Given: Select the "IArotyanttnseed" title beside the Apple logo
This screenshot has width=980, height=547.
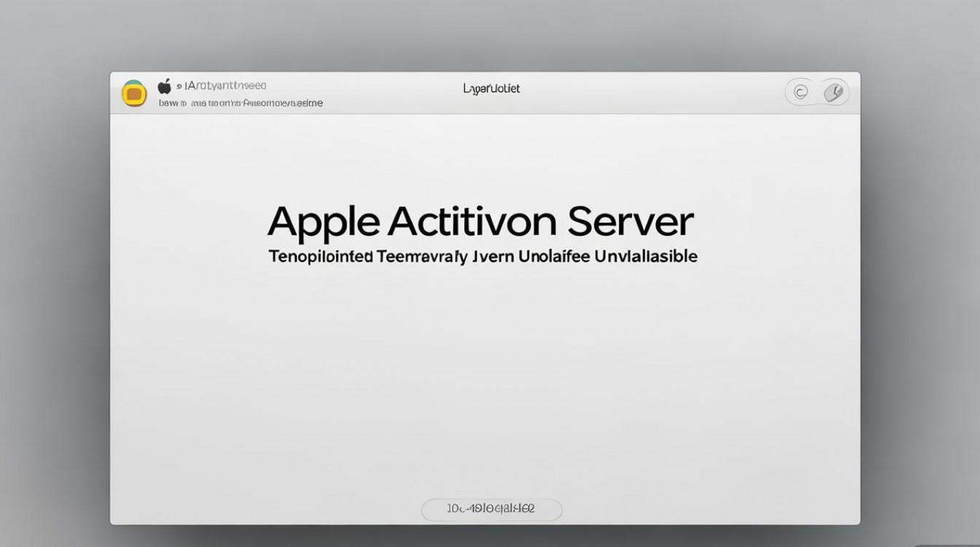Looking at the screenshot, I should click(x=226, y=86).
